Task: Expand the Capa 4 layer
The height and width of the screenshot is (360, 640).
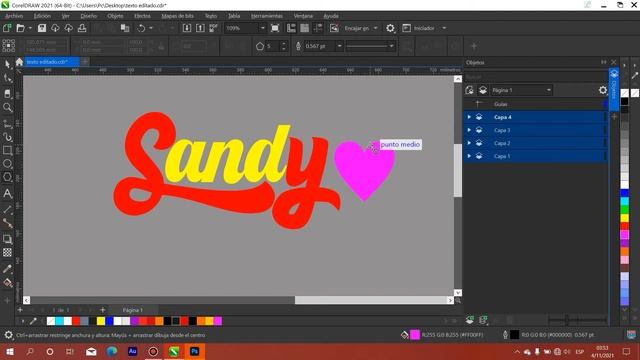Action: click(x=469, y=117)
